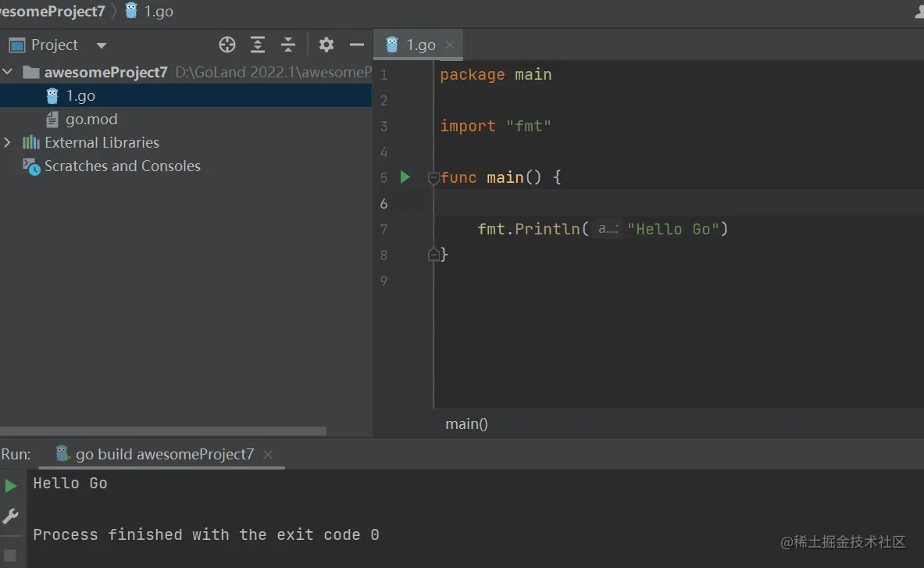
Task: Click Collapse All in Project toolbar
Action: [288, 45]
